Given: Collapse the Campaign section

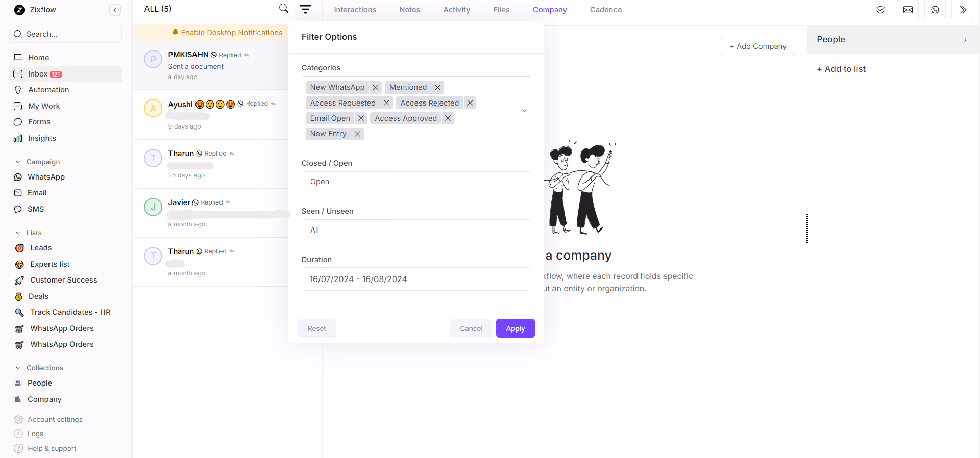Looking at the screenshot, I should 18,162.
